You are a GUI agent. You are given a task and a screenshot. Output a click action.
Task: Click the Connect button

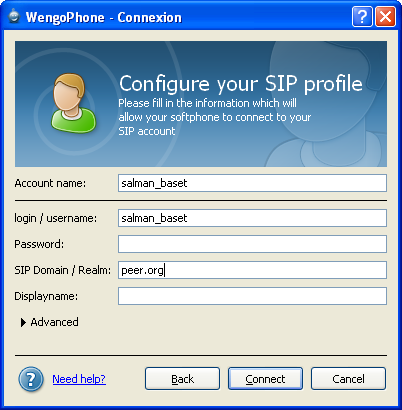click(x=265, y=379)
